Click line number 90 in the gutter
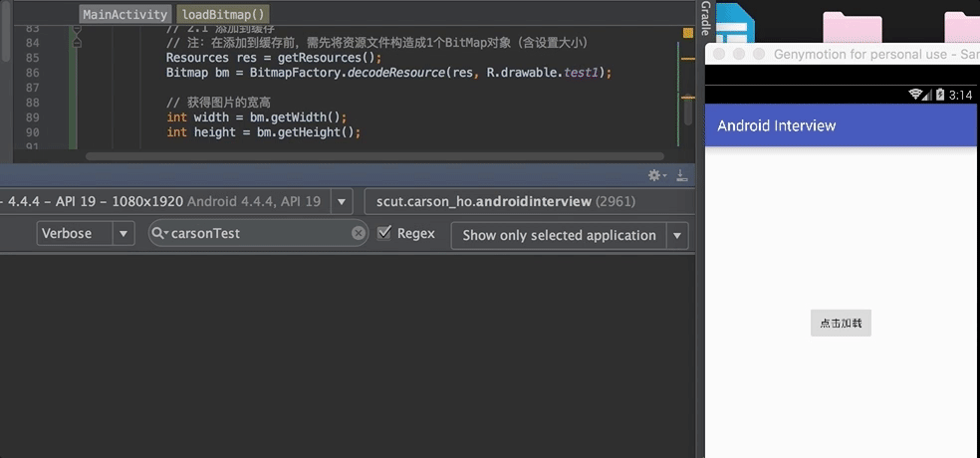Screen dimensions: 980x458 coord(33,132)
